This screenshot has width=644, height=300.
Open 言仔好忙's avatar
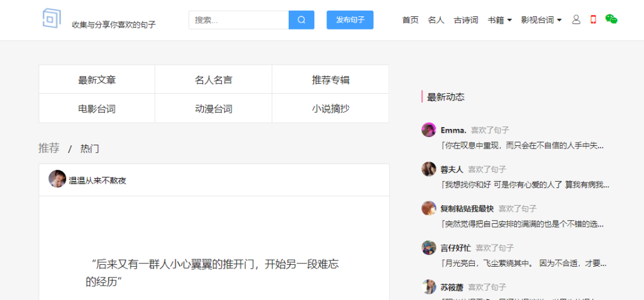click(x=429, y=247)
